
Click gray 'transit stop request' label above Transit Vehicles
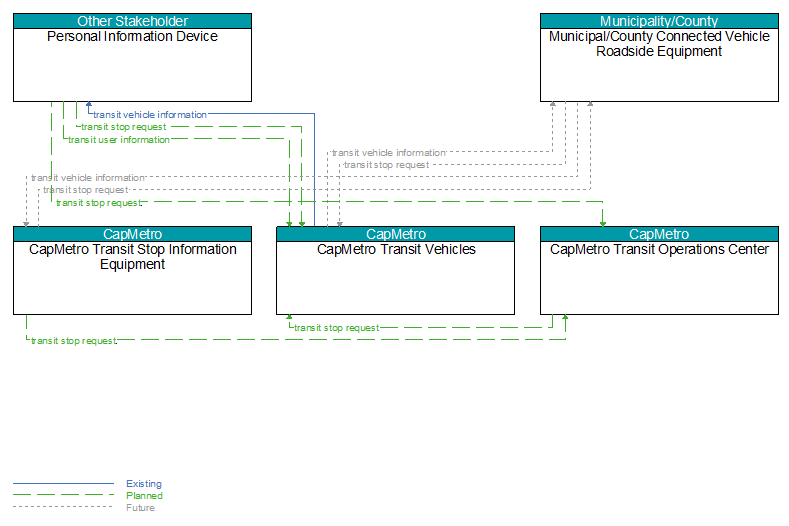(386, 165)
